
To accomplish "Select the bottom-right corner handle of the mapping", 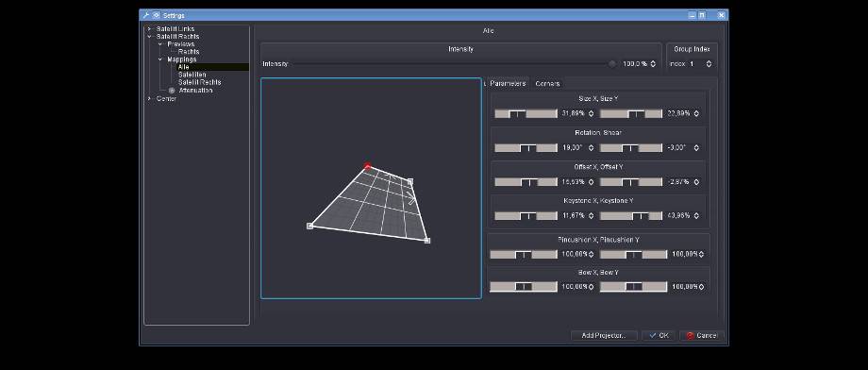I will click(426, 241).
